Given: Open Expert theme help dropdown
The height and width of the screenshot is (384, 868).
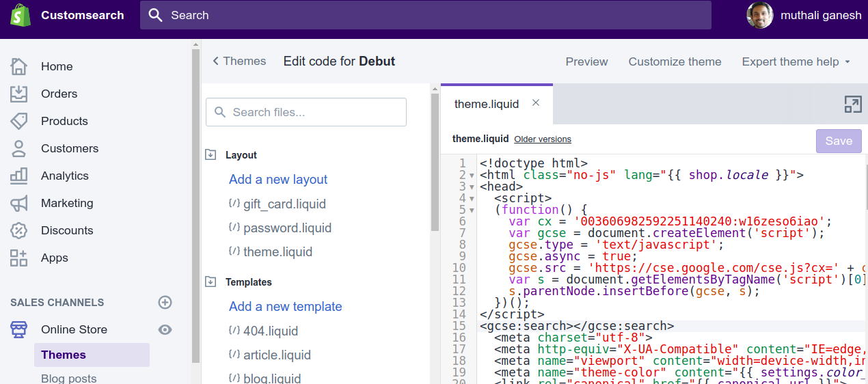Looking at the screenshot, I should (796, 61).
